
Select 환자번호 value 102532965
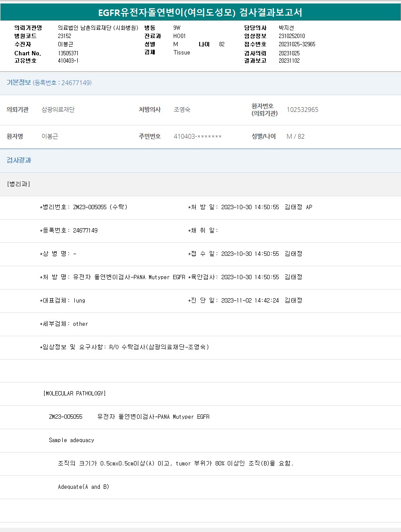[302, 110]
